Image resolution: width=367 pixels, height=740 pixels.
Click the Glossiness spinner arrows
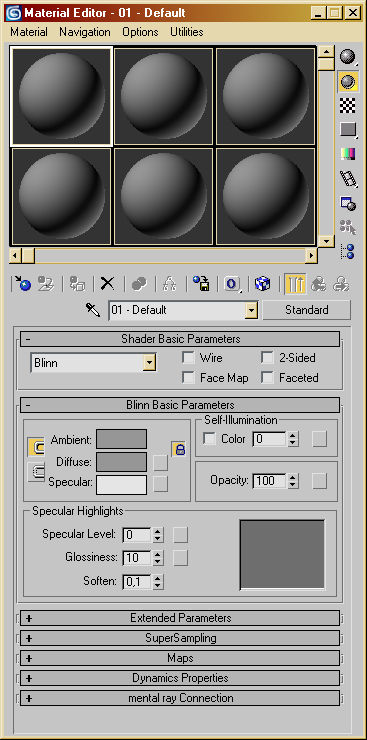[158, 558]
